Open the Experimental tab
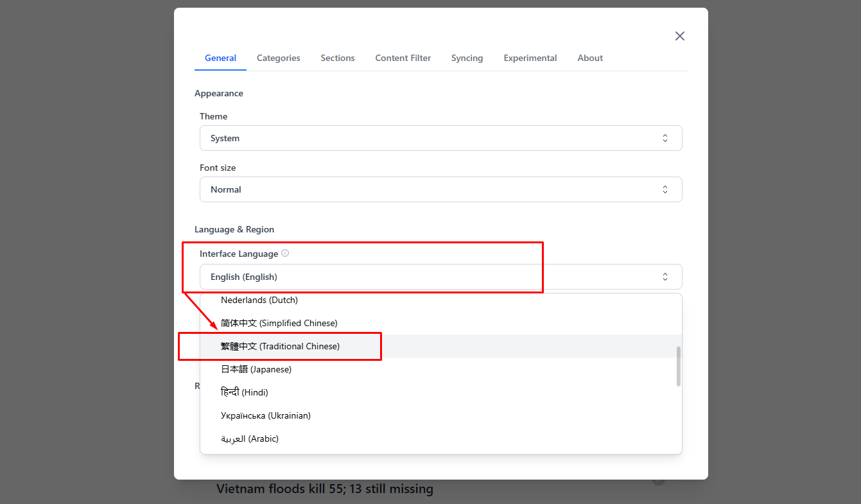This screenshot has height=504, width=861. coord(530,58)
